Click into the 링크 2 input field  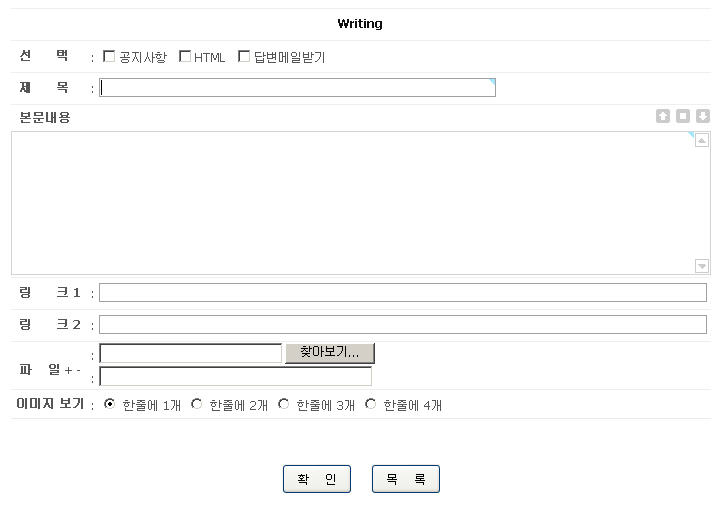402,325
